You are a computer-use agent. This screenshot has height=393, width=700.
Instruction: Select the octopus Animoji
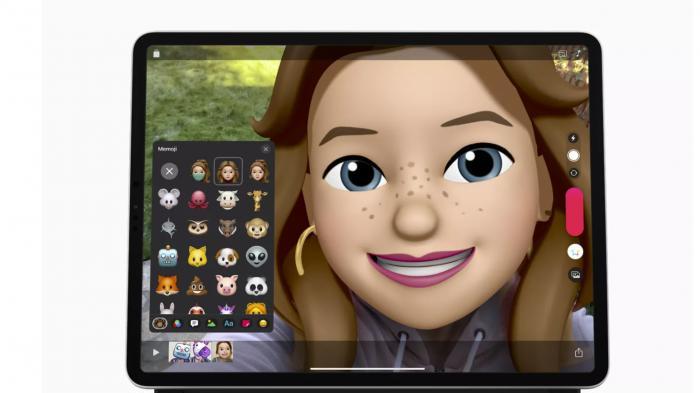point(198,199)
